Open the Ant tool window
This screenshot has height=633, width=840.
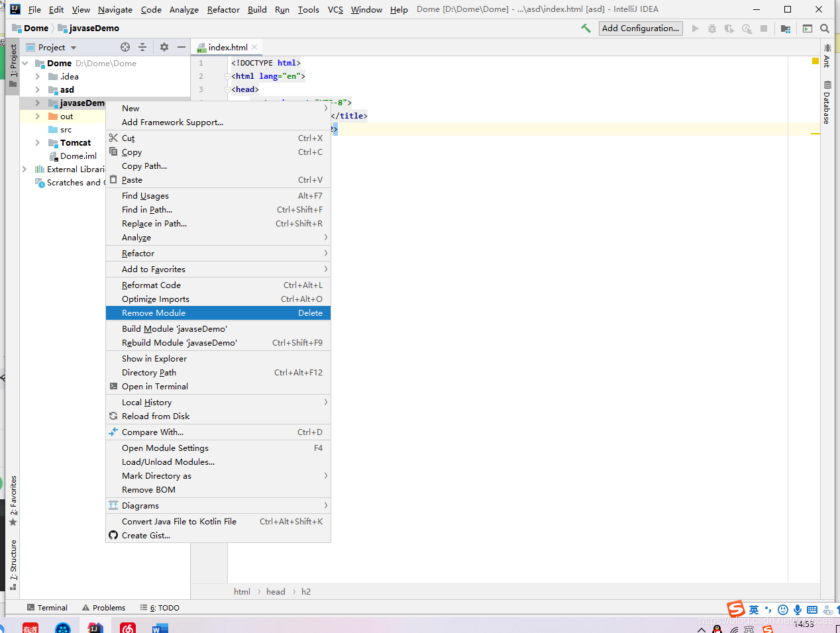tap(827, 56)
